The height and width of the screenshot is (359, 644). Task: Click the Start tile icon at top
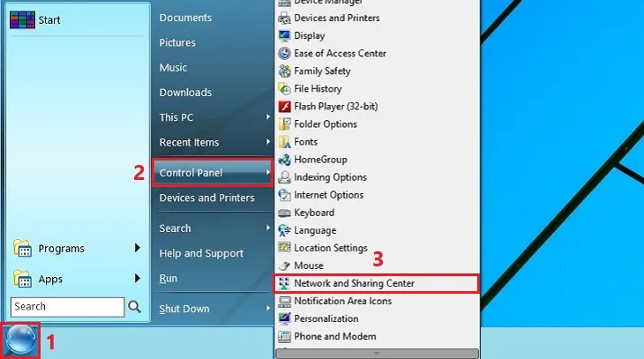click(x=22, y=19)
